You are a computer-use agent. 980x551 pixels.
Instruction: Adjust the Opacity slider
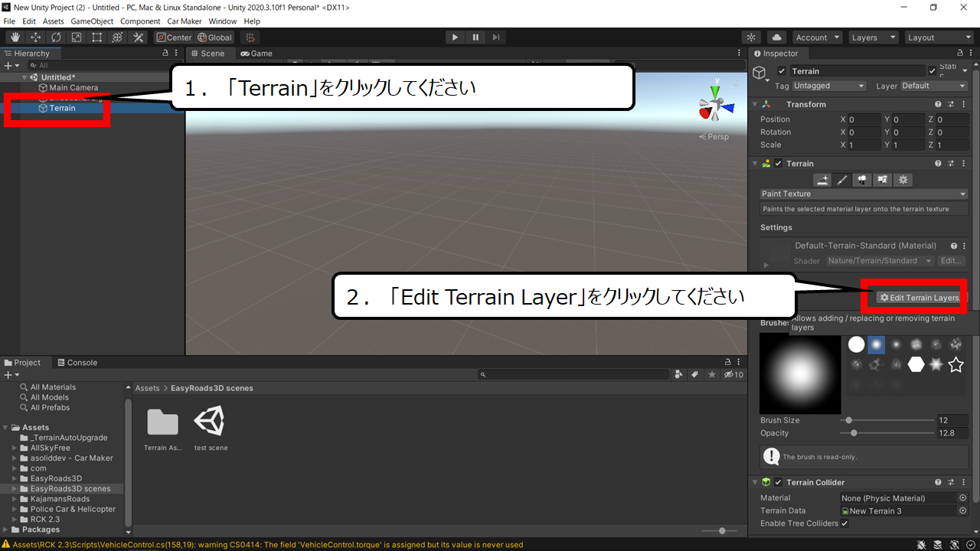[887, 433]
